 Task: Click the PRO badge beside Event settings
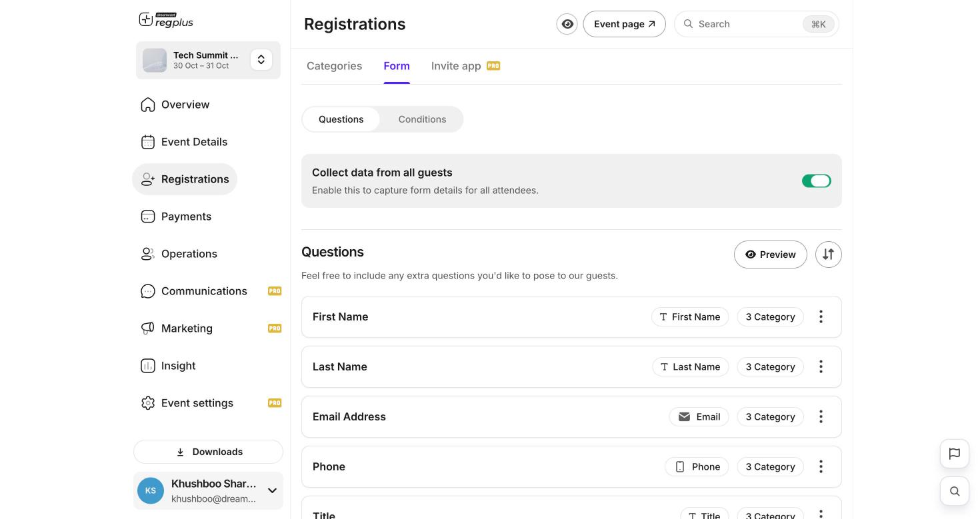[275, 403]
